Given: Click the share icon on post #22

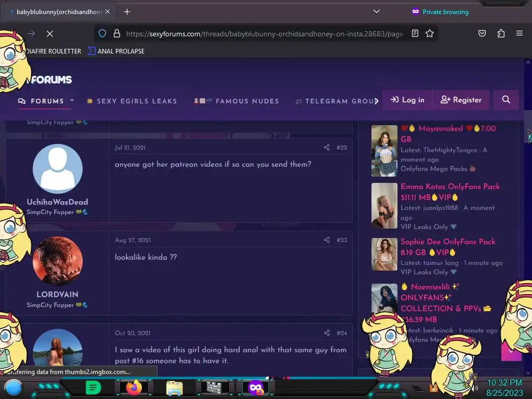Looking at the screenshot, I should (327, 147).
